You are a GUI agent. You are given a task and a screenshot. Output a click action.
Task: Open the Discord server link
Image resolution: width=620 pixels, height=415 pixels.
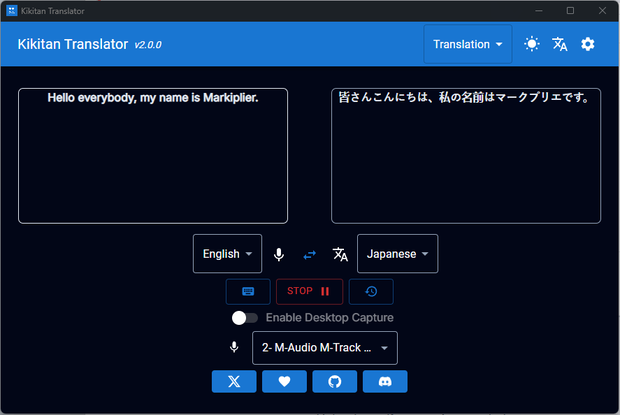385,381
